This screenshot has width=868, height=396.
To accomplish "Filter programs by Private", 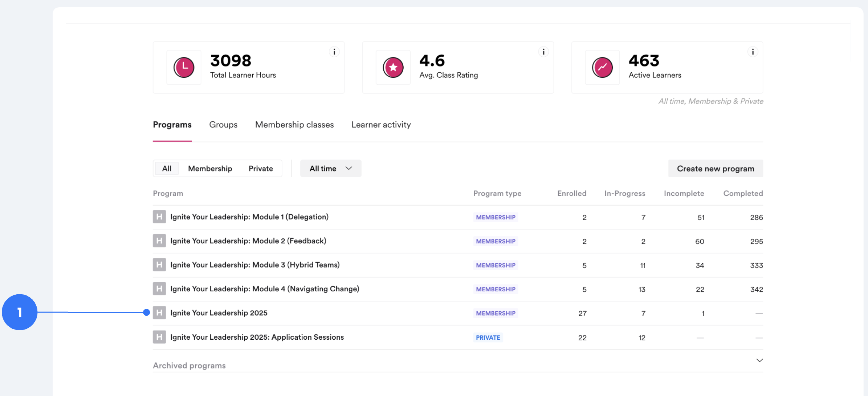I will tap(261, 169).
